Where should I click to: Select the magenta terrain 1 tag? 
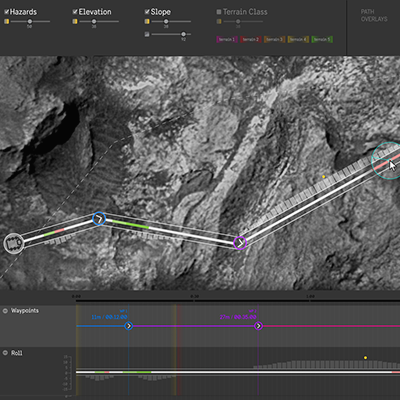(227, 39)
